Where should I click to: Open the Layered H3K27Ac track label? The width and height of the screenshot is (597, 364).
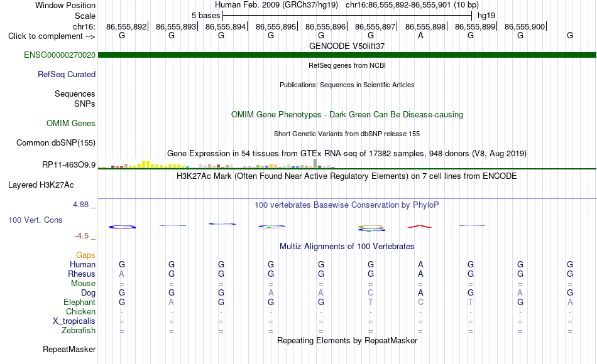click(41, 185)
